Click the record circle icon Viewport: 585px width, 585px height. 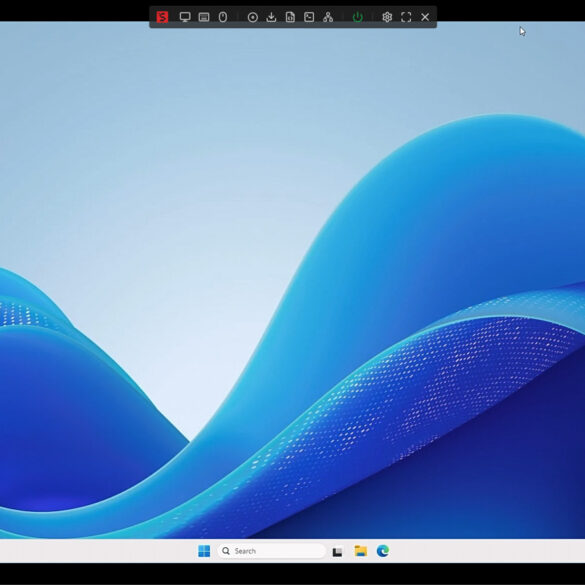[x=253, y=17]
